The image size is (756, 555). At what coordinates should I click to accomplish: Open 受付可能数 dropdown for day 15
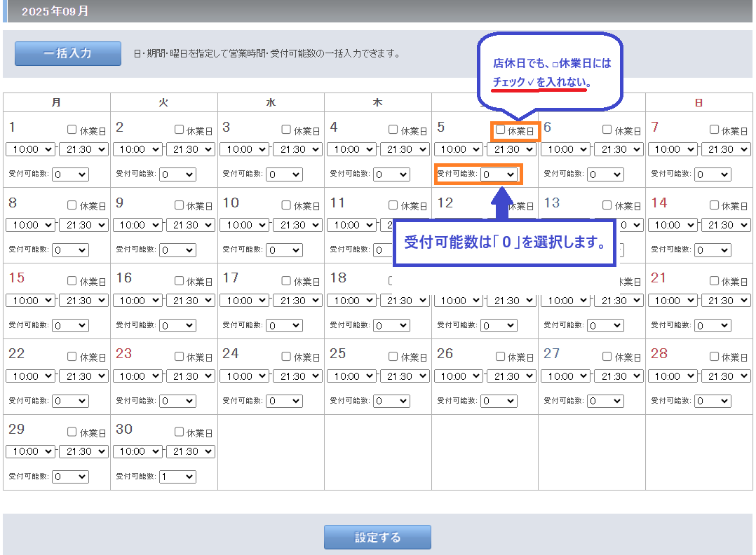(70, 325)
